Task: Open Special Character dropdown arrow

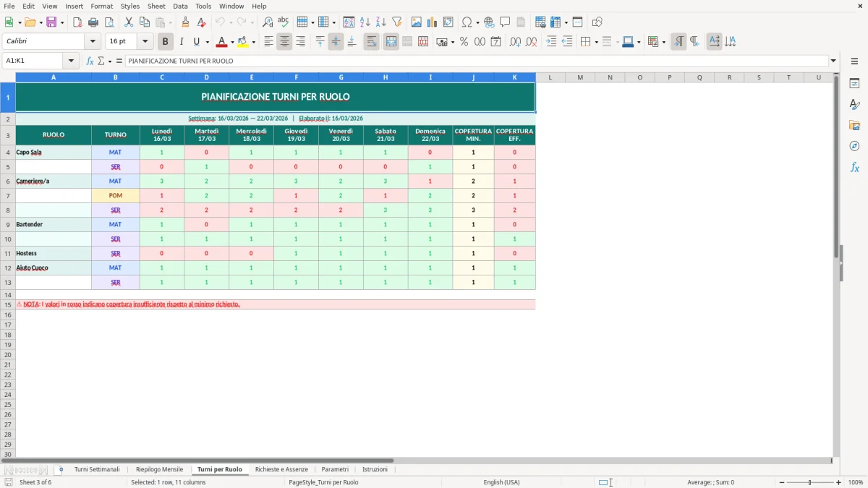Action: tap(477, 22)
